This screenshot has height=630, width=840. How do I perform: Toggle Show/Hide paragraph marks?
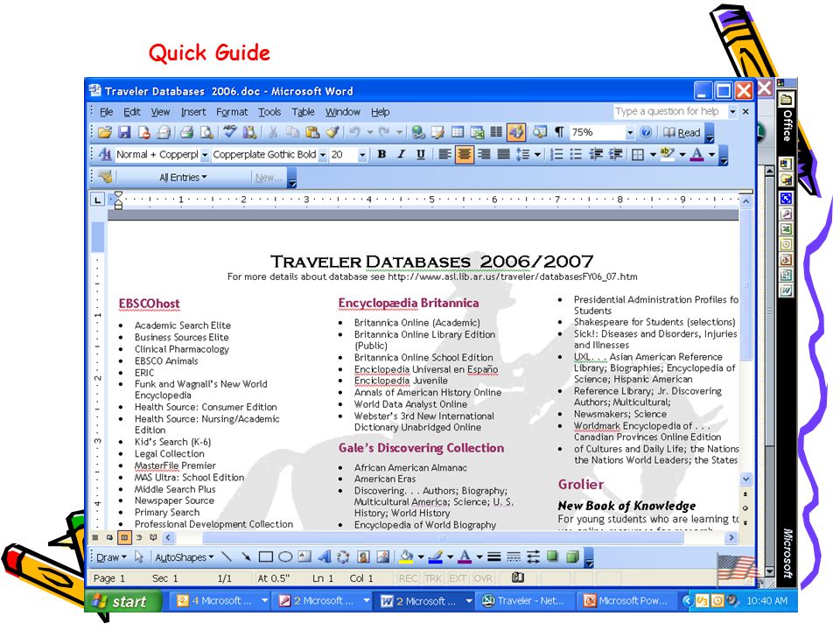[559, 132]
